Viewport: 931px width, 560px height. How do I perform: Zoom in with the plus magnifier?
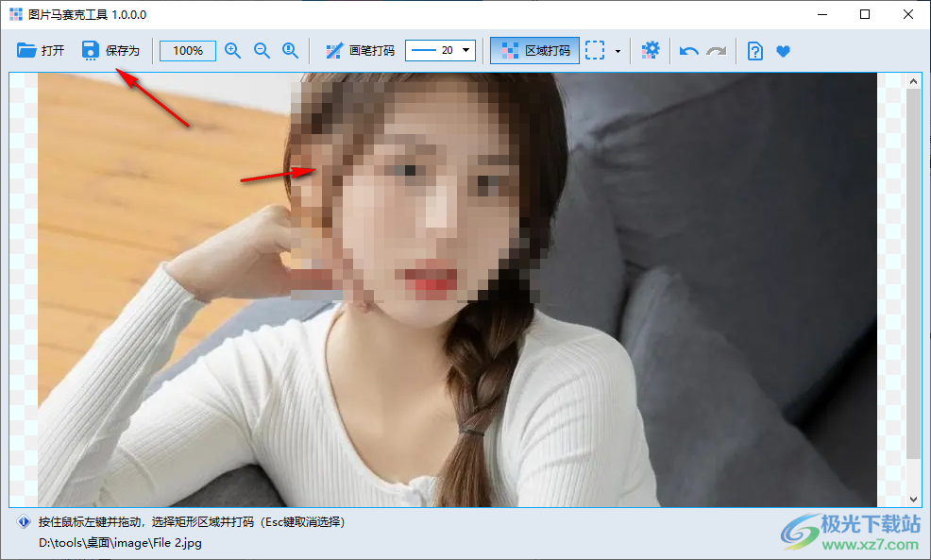[x=232, y=50]
